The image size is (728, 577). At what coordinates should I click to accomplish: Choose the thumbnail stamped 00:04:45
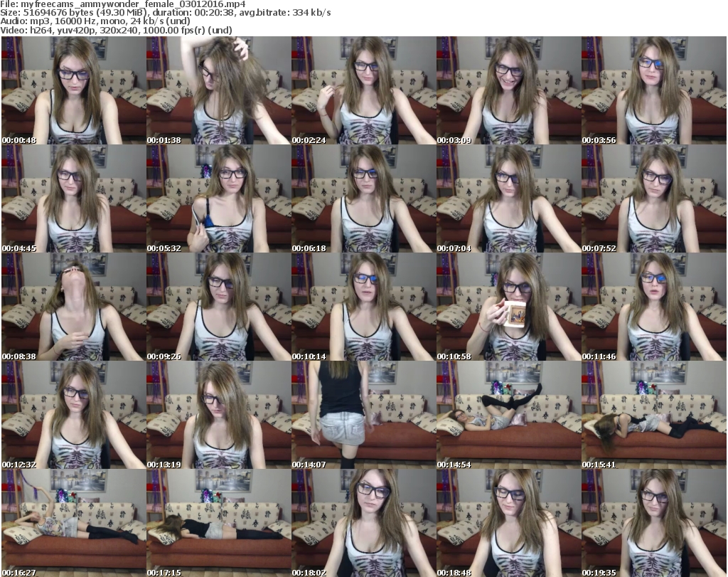click(x=74, y=198)
